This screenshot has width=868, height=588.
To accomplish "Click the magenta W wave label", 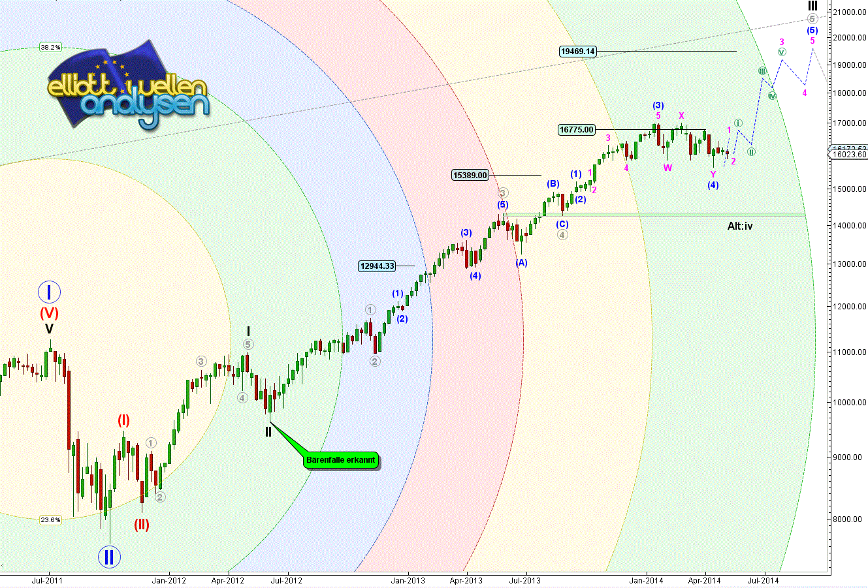I will coord(667,168).
